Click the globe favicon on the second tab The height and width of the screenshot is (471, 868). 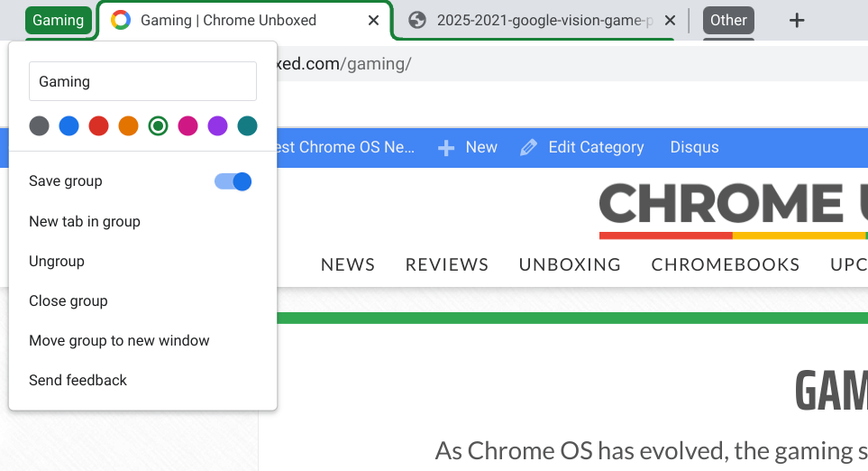pos(416,21)
